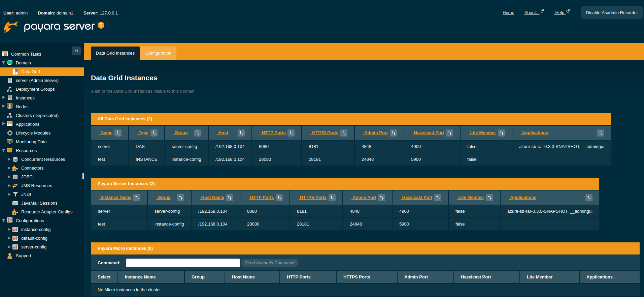Sort Payara Server Instances by Applications icon
The width and height of the screenshot is (644, 297).
point(589,198)
